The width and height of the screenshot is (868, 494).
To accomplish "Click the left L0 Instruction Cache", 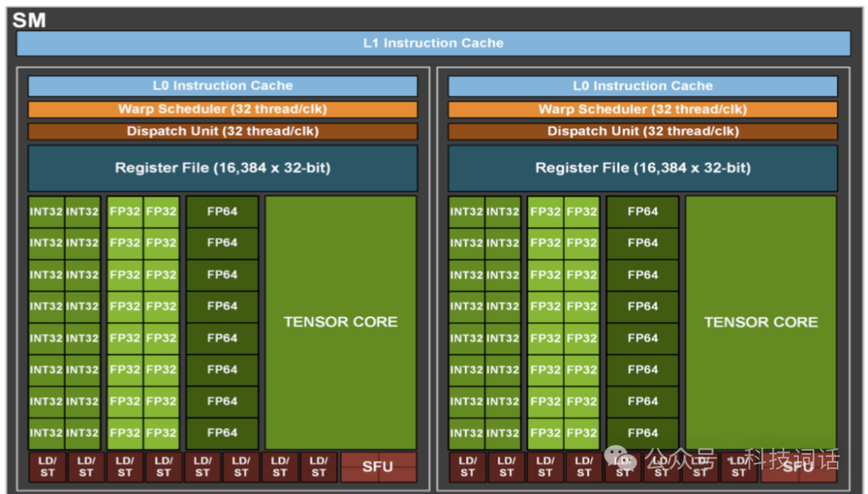I will (x=223, y=85).
